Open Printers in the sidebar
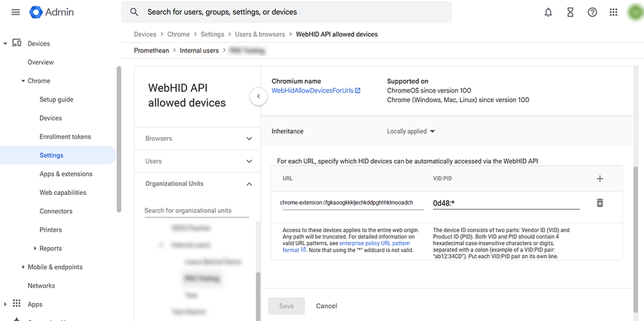 51,230
